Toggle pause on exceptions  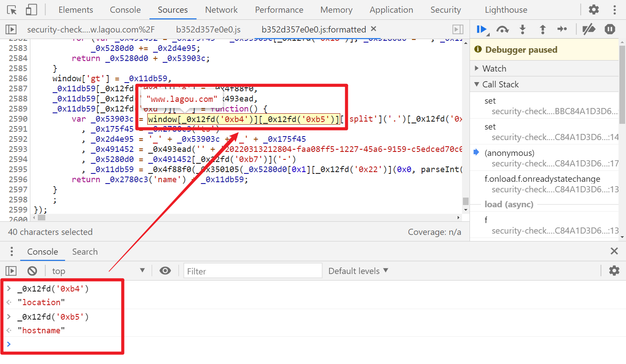(610, 29)
